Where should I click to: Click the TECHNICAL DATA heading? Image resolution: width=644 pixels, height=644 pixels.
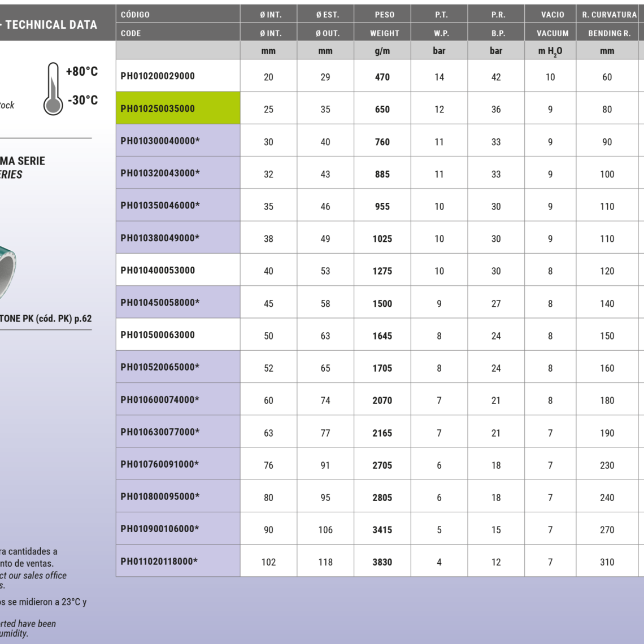(x=51, y=25)
